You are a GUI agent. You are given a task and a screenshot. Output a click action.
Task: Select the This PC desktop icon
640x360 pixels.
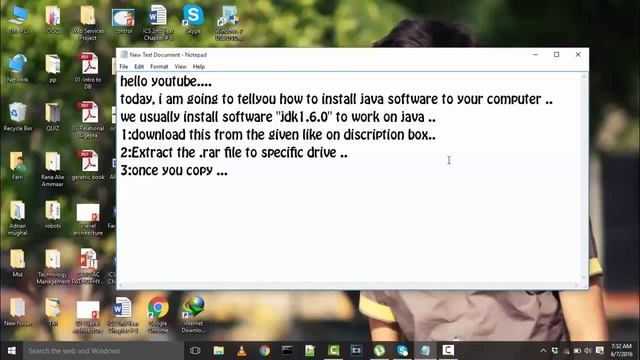(18, 20)
